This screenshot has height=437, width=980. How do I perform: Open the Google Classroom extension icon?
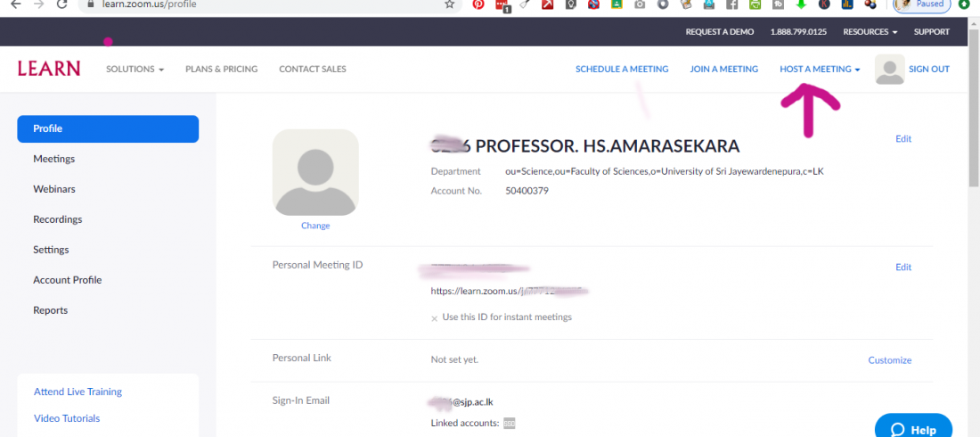[x=617, y=4]
